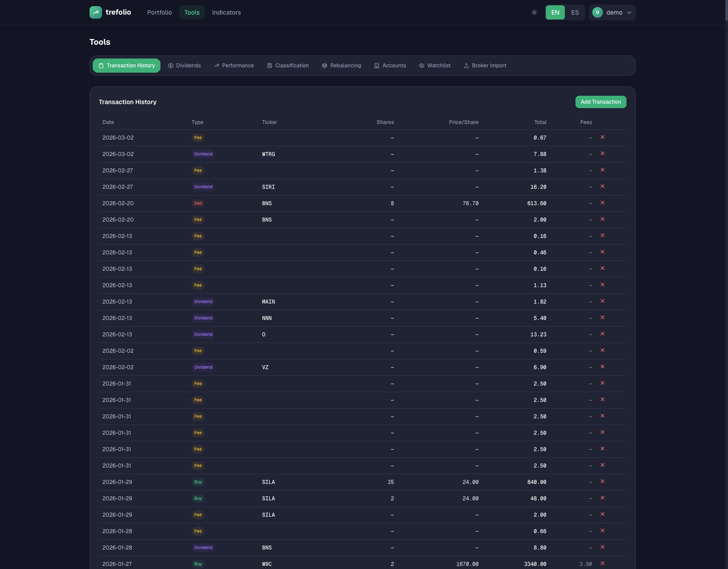Select the Transaction History clipboard icon

pos(102,65)
